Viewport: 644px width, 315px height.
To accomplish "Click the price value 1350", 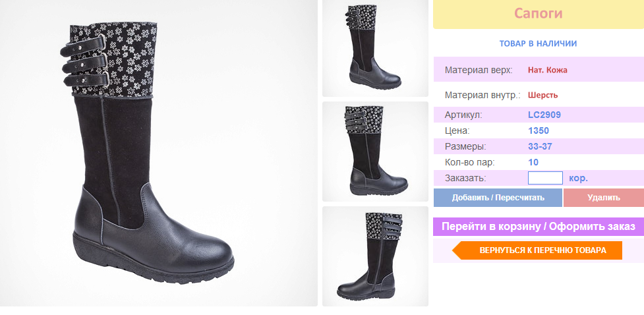I will click(x=539, y=131).
